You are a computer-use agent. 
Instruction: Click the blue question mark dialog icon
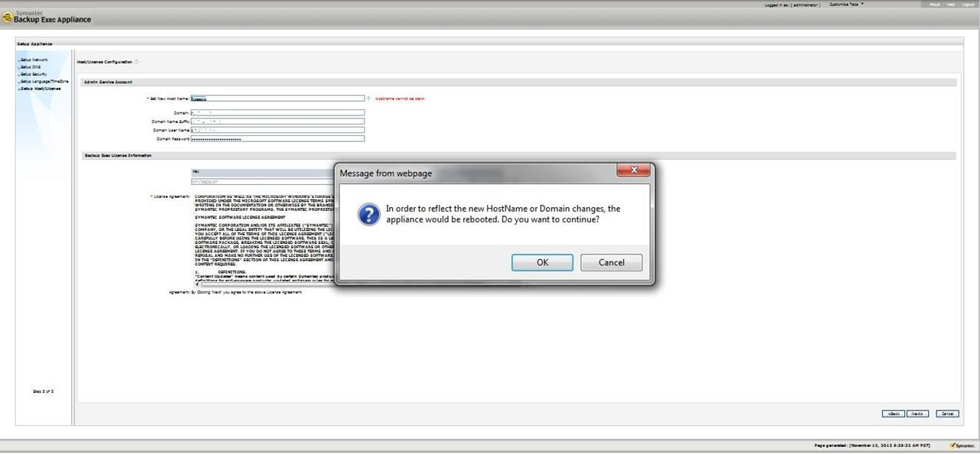pyautogui.click(x=368, y=214)
